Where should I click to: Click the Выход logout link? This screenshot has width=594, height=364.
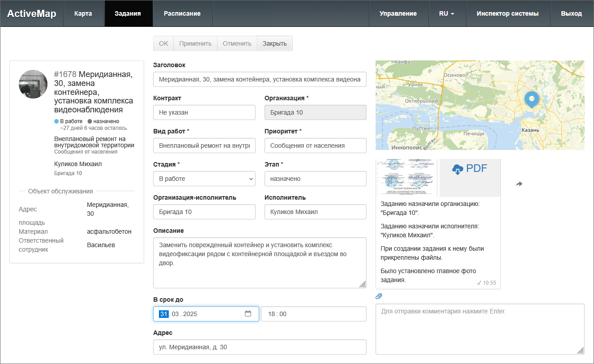[571, 13]
